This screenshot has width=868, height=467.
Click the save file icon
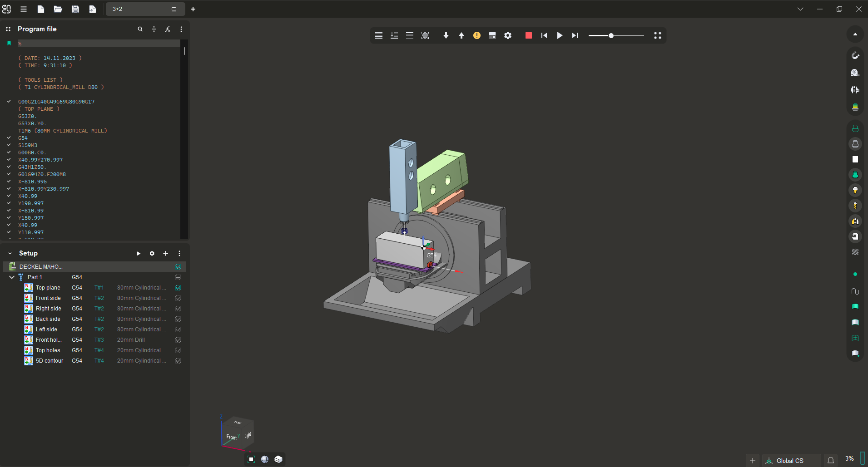pyautogui.click(x=75, y=9)
